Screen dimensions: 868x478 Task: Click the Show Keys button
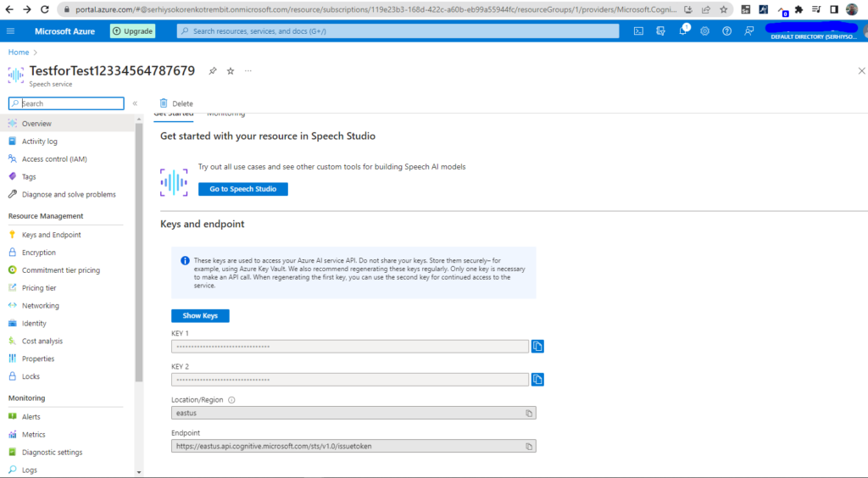pos(200,316)
